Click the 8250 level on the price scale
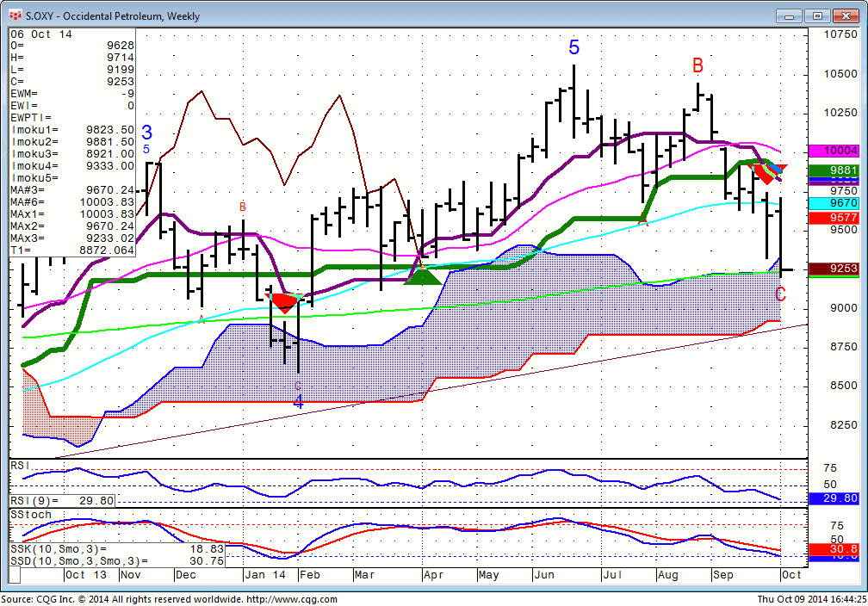This screenshot has width=868, height=606. click(x=844, y=425)
